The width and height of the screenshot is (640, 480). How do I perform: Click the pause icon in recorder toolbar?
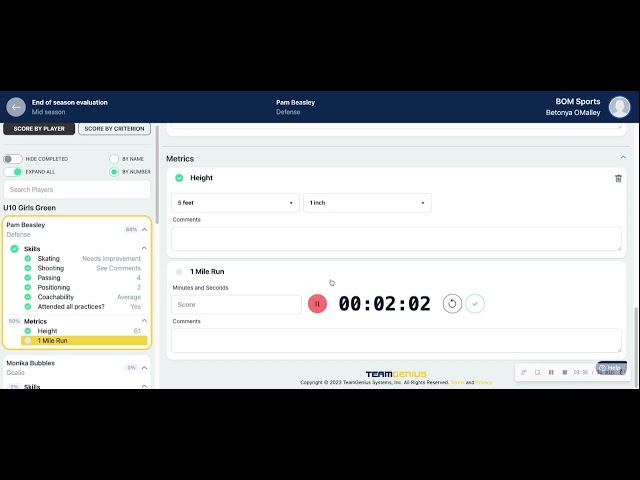coord(551,372)
